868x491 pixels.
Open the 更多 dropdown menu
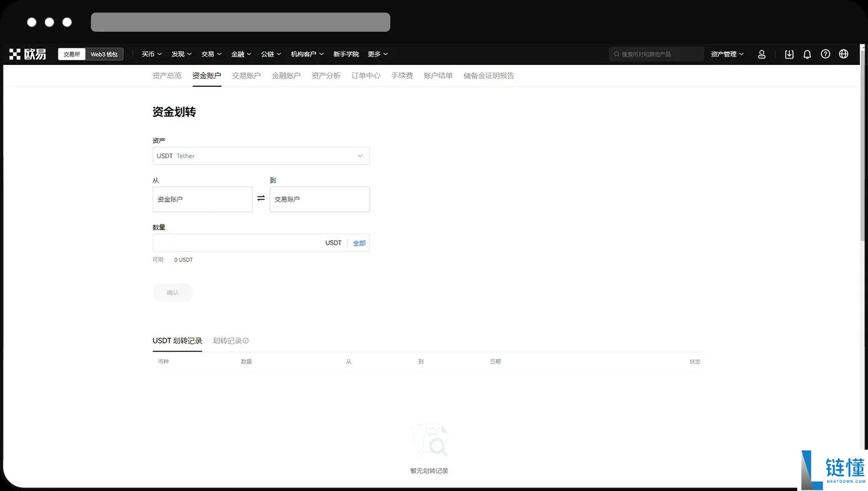click(377, 54)
